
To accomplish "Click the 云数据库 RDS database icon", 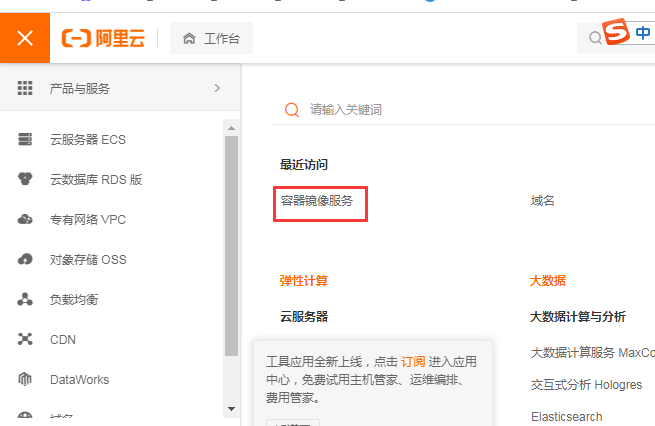I will tap(25, 179).
